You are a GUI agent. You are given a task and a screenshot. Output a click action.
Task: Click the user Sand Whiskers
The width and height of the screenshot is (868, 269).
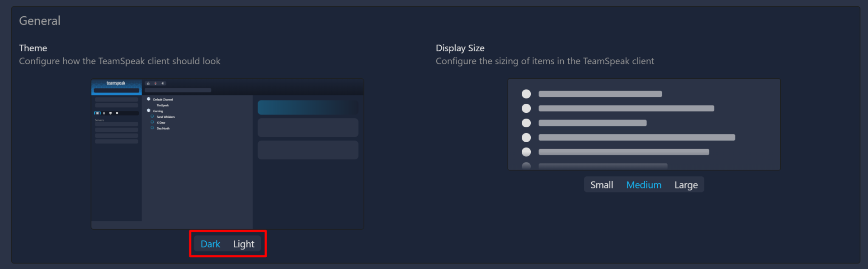[166, 117]
